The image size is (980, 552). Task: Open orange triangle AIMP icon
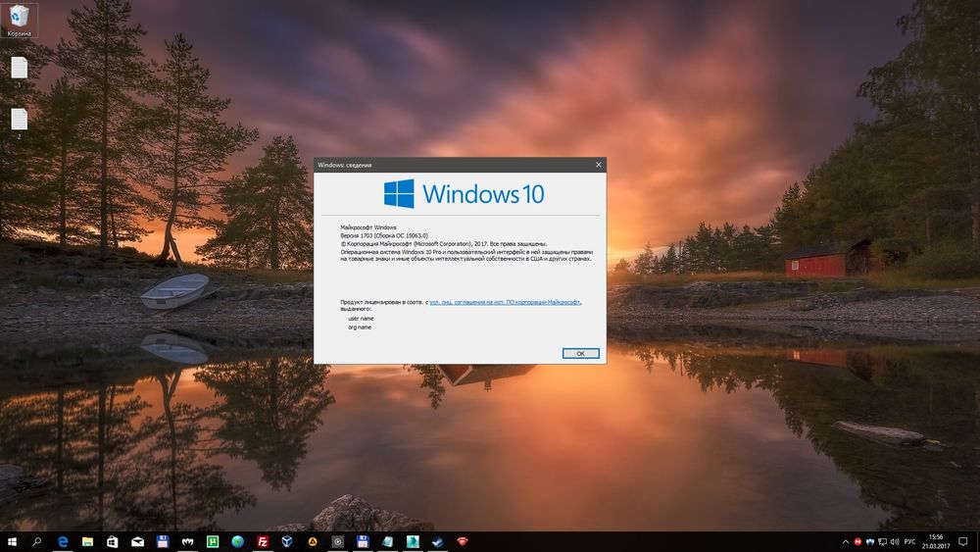click(313, 541)
